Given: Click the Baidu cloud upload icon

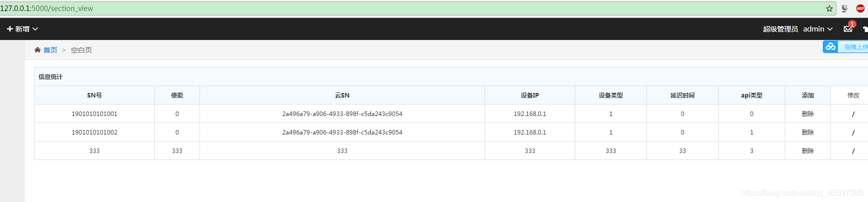Looking at the screenshot, I should coord(830,46).
